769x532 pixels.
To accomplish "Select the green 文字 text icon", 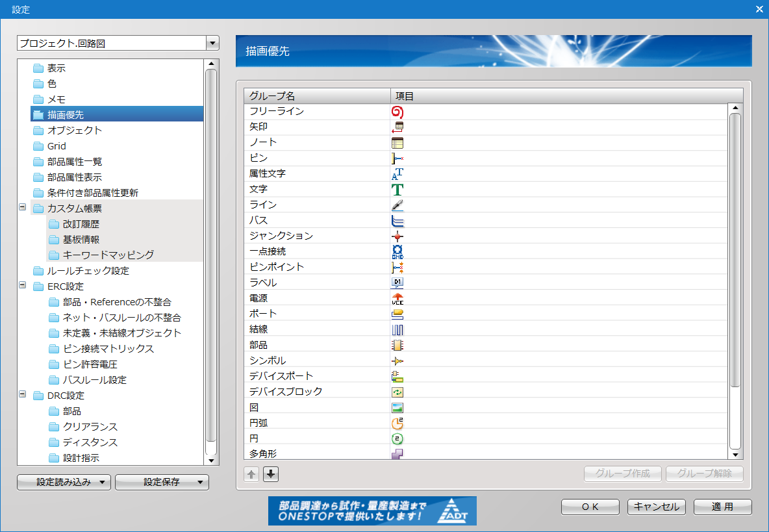I will pyautogui.click(x=397, y=190).
